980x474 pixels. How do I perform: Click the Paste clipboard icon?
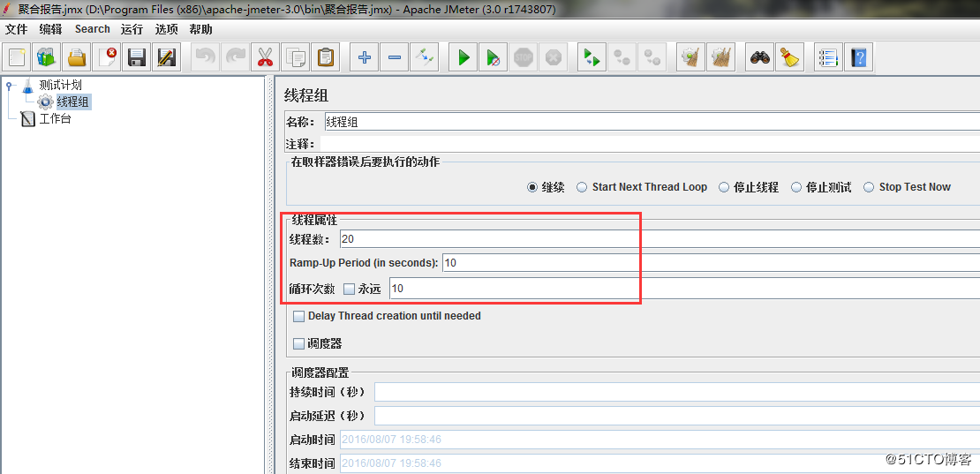(x=324, y=58)
